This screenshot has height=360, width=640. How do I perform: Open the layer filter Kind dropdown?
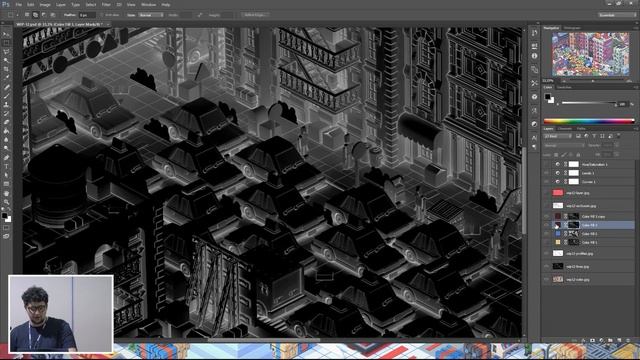[x=558, y=136]
